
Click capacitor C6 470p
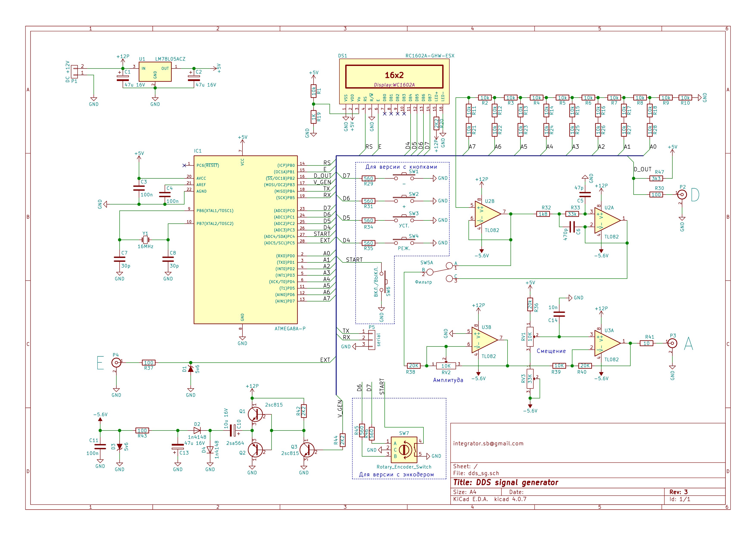click(572, 227)
